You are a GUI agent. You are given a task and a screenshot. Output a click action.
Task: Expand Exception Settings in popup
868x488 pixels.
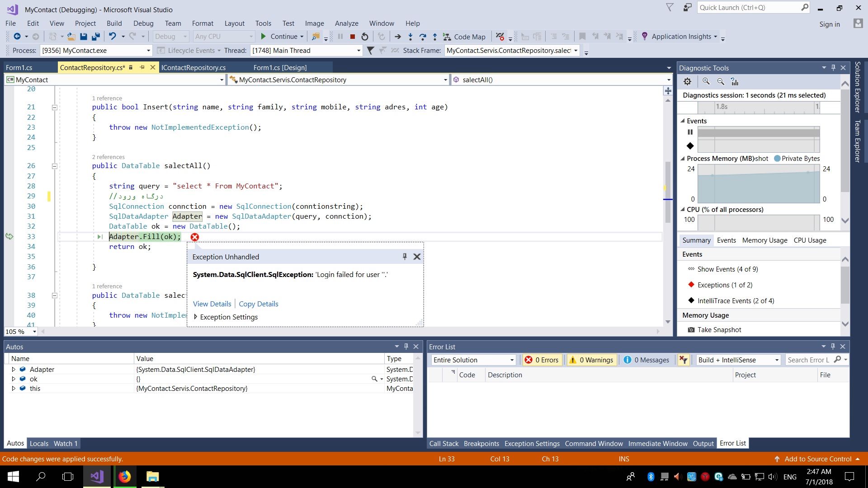click(195, 317)
